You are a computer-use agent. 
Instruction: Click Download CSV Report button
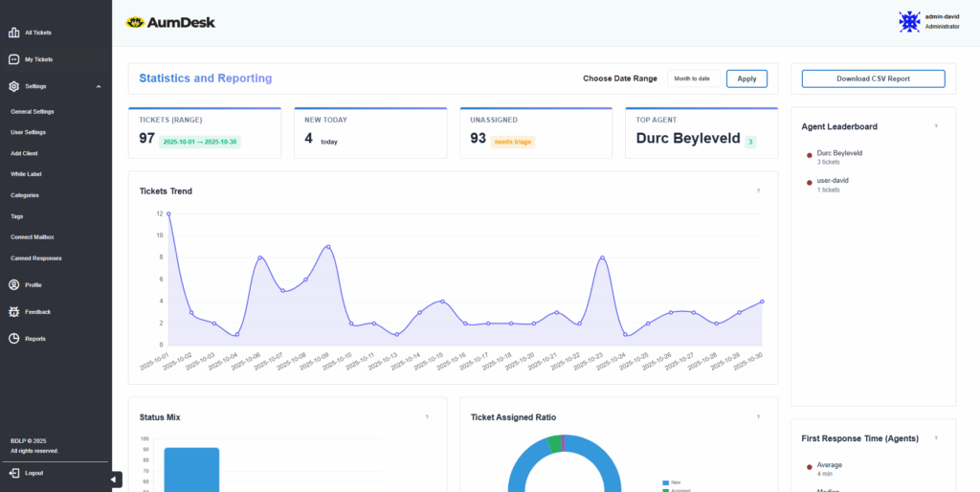point(873,78)
